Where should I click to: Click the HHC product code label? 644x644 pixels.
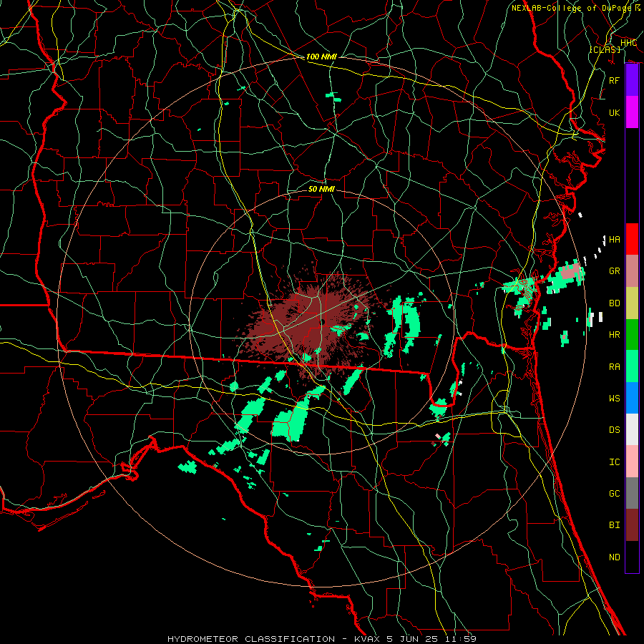coord(628,43)
